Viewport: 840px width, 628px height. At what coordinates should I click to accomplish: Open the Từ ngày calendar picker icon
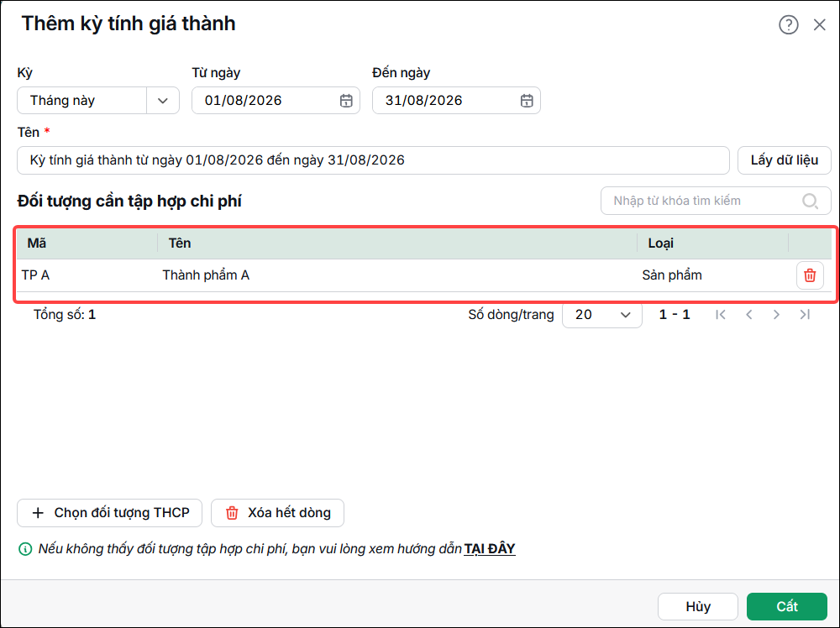point(346,101)
